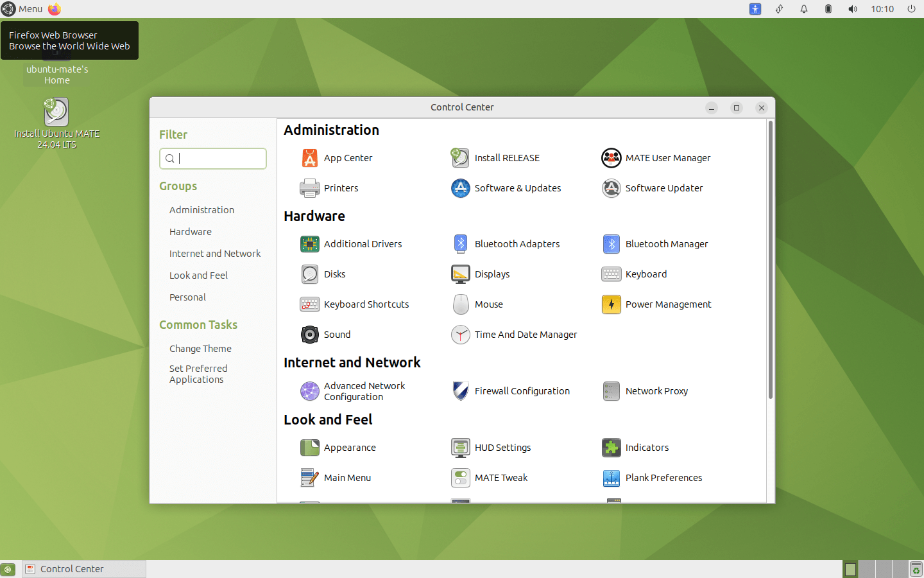Select Internet and Network group
The image size is (924, 578).
(x=215, y=253)
